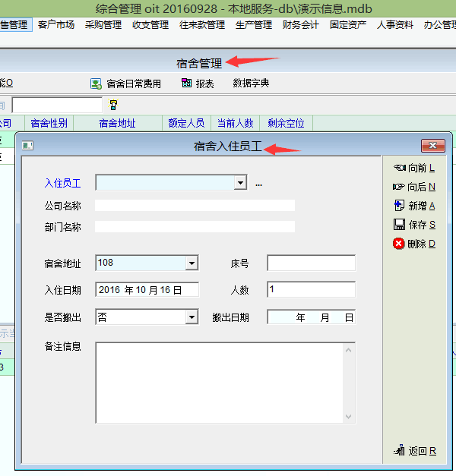Click the 备注信息 scrollbar down arrow

[349, 417]
